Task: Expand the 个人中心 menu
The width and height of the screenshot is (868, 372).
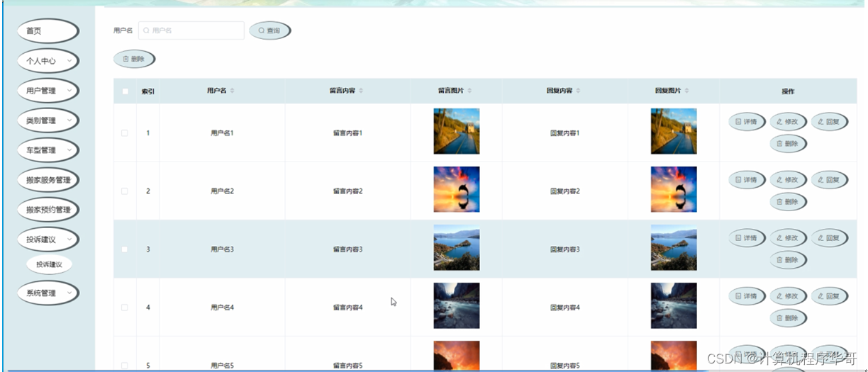Action: (48, 61)
